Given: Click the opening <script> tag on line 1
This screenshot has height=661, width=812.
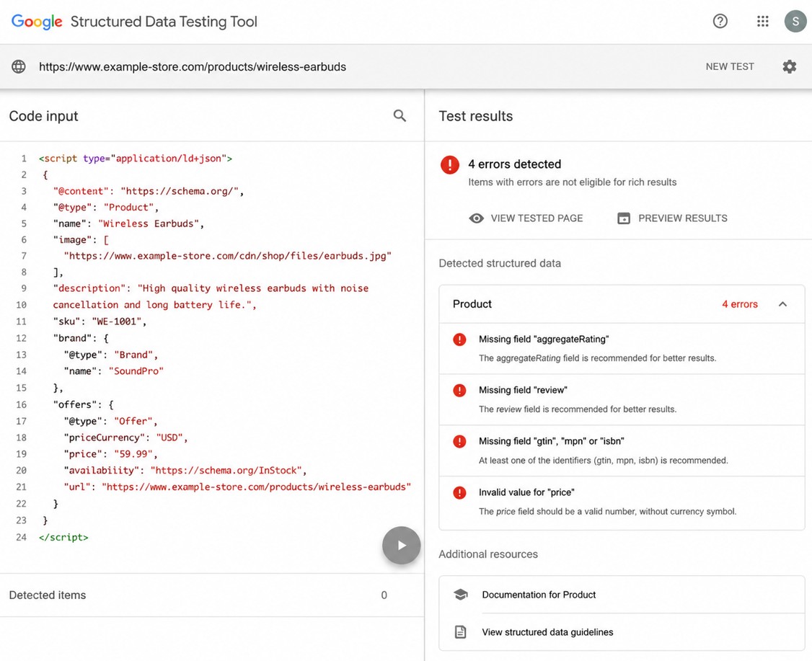Looking at the screenshot, I should pyautogui.click(x=136, y=159).
